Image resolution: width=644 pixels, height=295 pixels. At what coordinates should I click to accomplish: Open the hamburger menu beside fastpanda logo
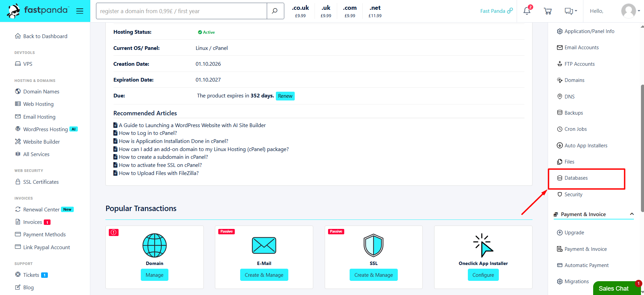coord(80,11)
